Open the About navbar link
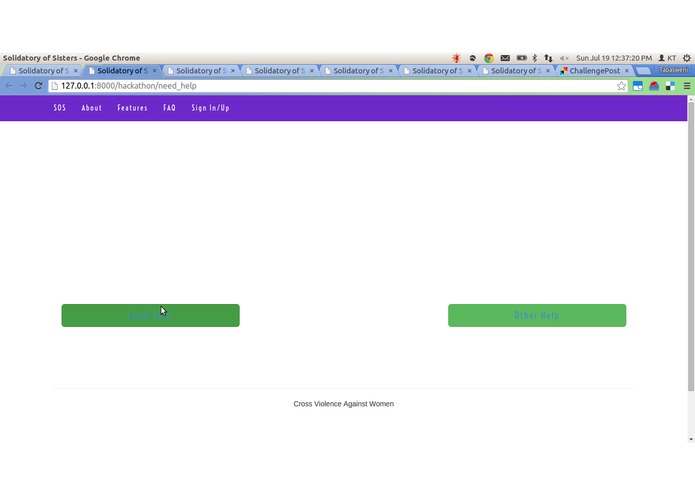The image size is (695, 494). pyautogui.click(x=92, y=108)
